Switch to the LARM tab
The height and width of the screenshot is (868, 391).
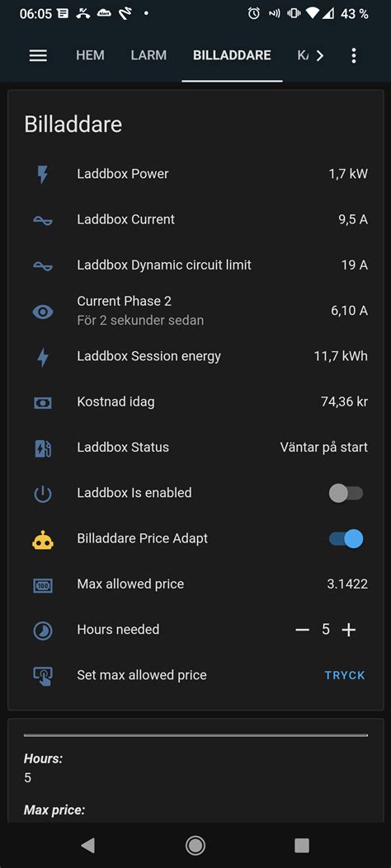(x=148, y=55)
